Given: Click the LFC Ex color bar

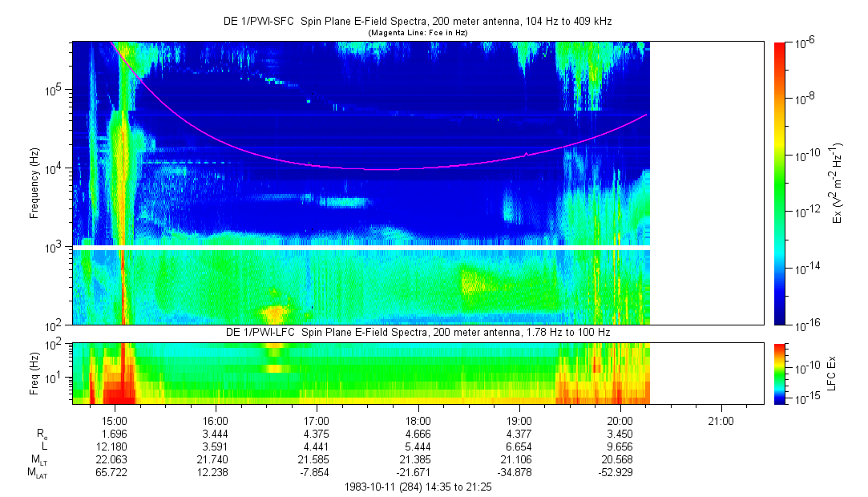Looking at the screenshot, I should click(x=781, y=373).
